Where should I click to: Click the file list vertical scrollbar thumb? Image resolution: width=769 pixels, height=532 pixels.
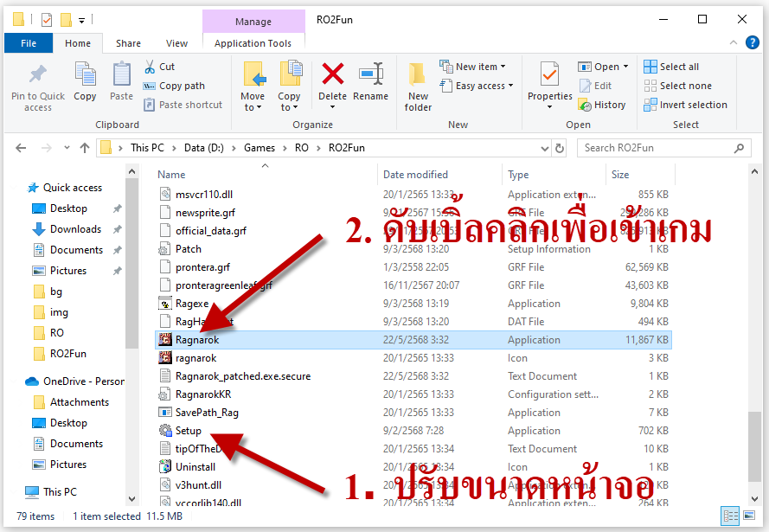pos(754,446)
